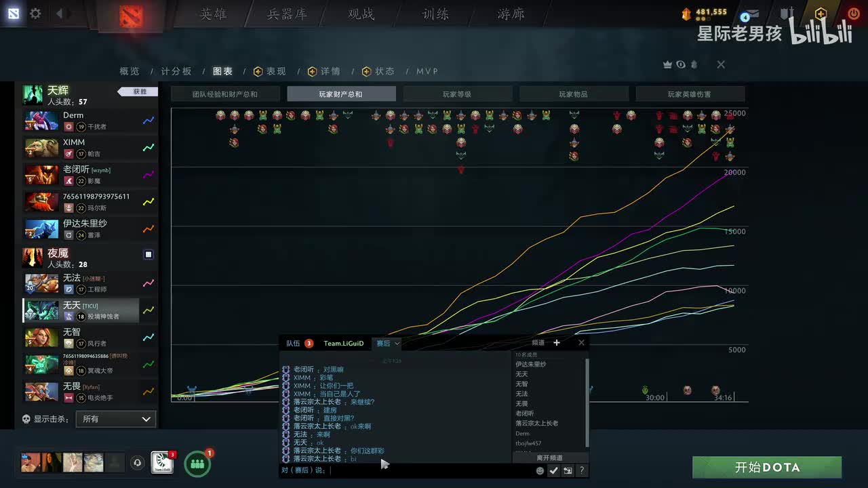Open the settings gear in top bar
Viewport: 868px width, 488px height.
[35, 14]
